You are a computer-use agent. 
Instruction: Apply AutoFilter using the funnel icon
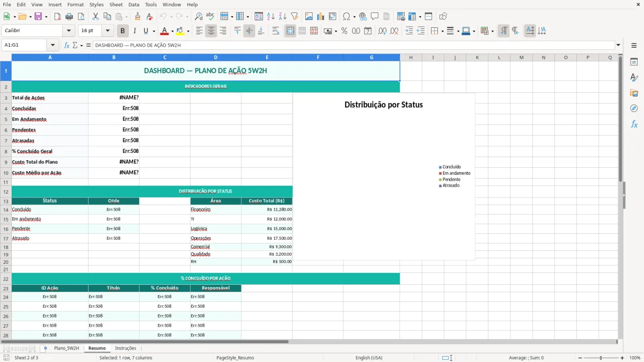tap(295, 17)
